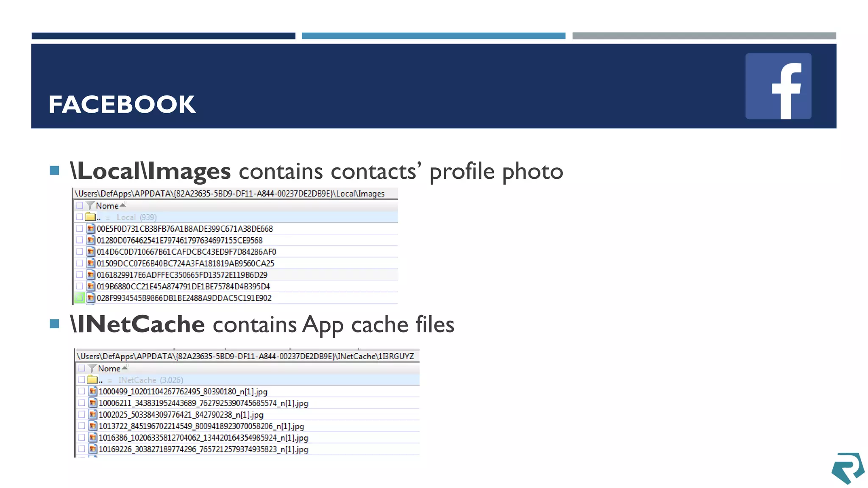The image size is (868, 488).
Task: Select 10006211_343831952443689_7627925390745685574_n[1].jpg
Action: click(x=203, y=403)
